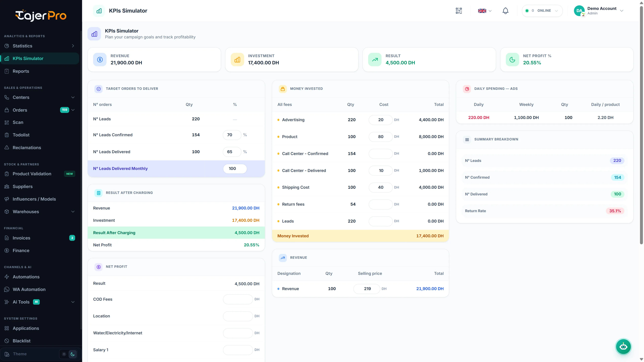Open WA Automation page
Viewport: 644px width, 362px height.
tap(40, 290)
